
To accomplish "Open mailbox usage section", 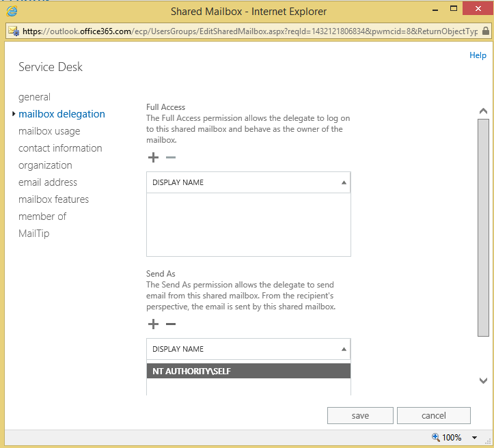I will (x=49, y=131).
